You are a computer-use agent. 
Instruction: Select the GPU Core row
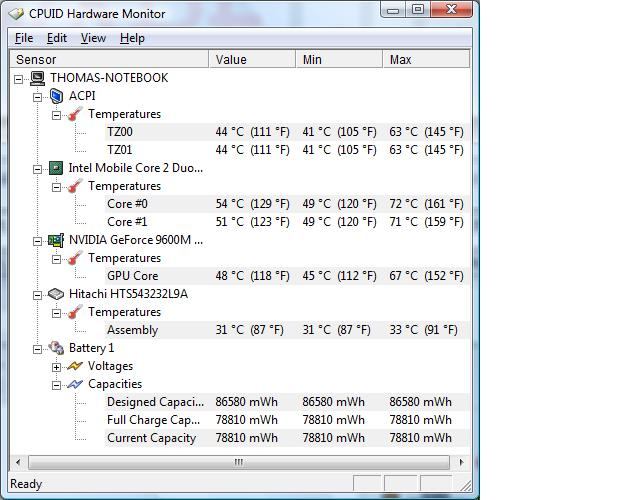tap(287, 276)
